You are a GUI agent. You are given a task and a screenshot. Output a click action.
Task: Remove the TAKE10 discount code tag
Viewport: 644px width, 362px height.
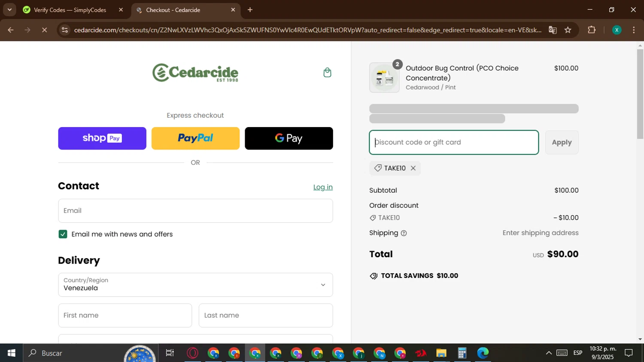coord(413,168)
